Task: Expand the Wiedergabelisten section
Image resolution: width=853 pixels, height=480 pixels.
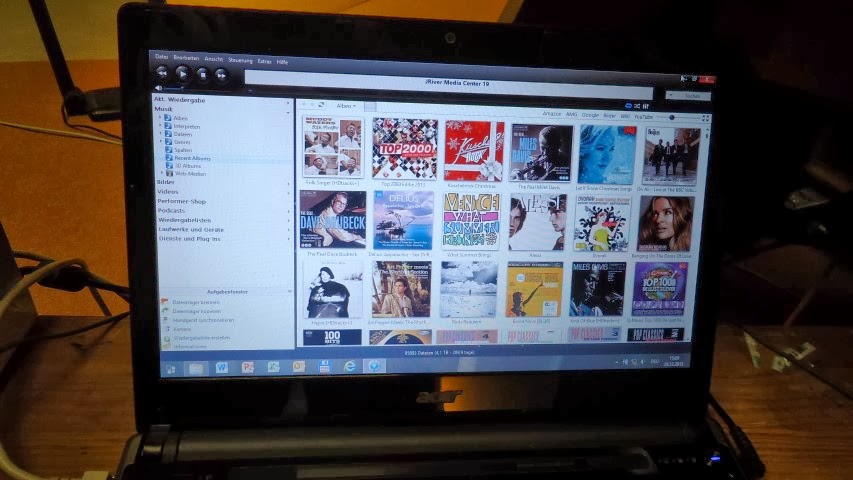Action: 288,221
